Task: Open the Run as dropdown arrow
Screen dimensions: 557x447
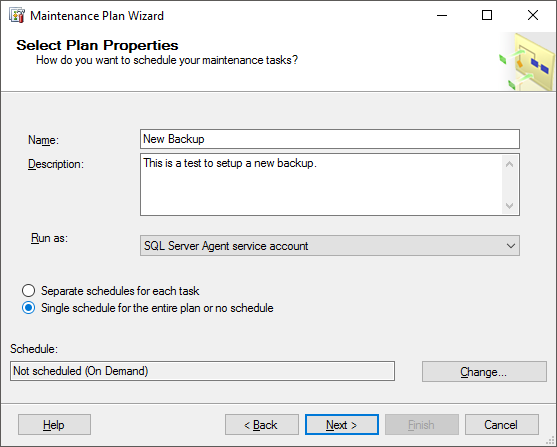Action: pyautogui.click(x=511, y=246)
